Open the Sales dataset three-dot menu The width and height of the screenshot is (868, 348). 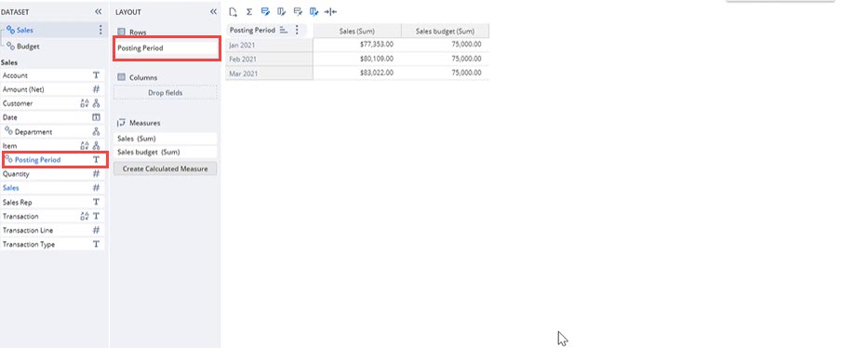[x=100, y=30]
